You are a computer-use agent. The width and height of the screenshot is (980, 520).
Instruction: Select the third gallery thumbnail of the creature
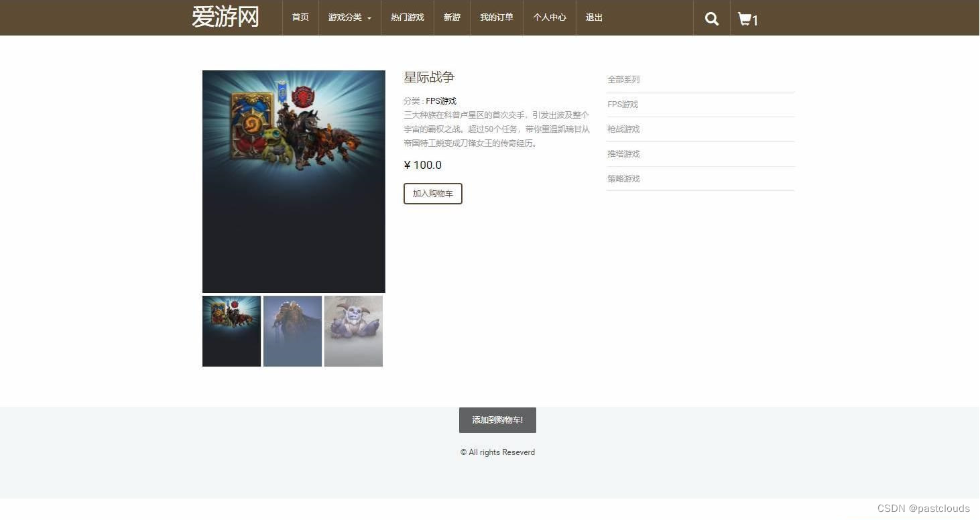353,331
